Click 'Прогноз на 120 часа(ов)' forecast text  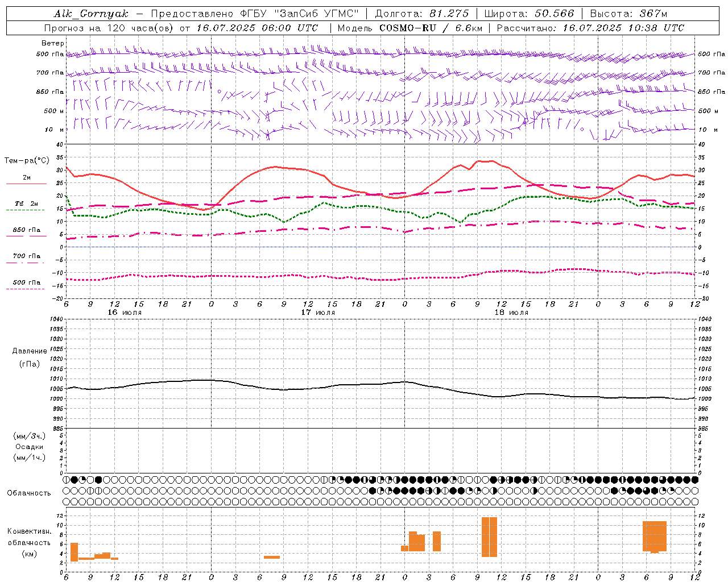(110, 28)
